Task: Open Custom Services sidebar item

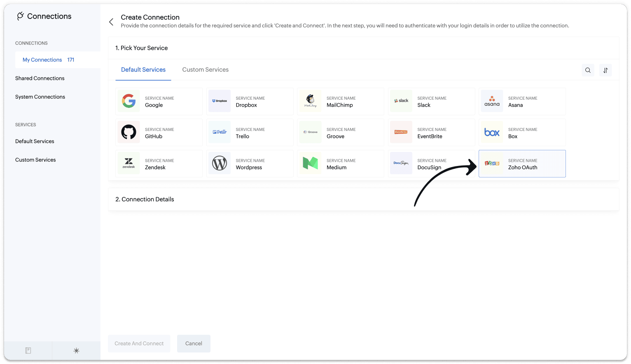Action: (x=35, y=160)
